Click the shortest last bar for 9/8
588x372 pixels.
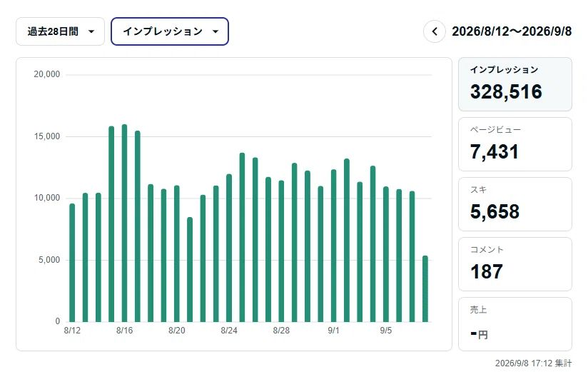point(425,288)
